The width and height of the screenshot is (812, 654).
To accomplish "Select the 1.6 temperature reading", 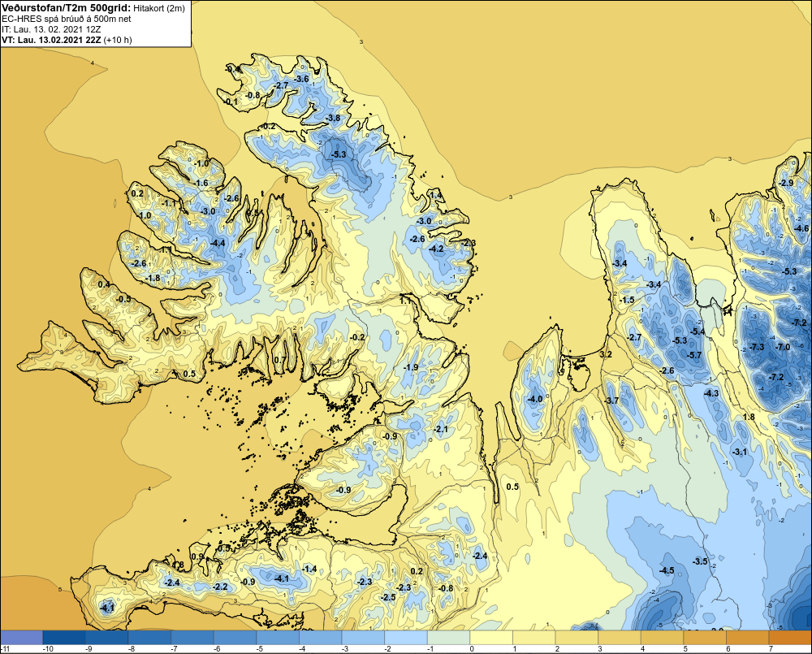I will tap(202, 184).
